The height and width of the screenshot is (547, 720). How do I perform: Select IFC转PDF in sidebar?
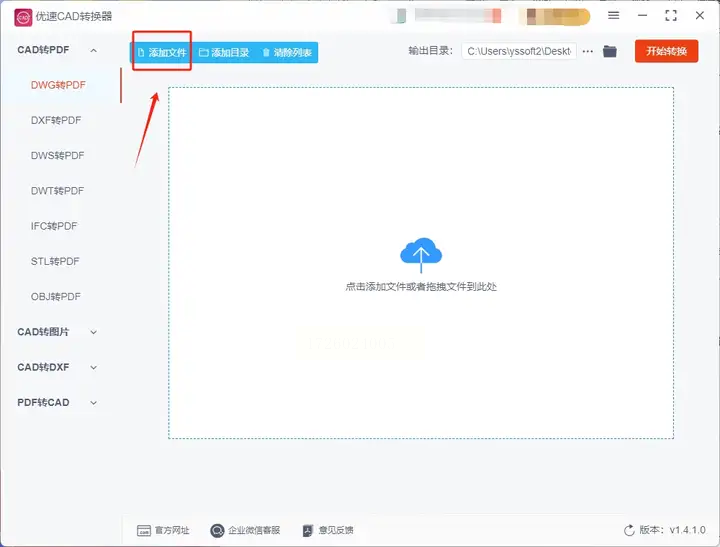(x=54, y=226)
